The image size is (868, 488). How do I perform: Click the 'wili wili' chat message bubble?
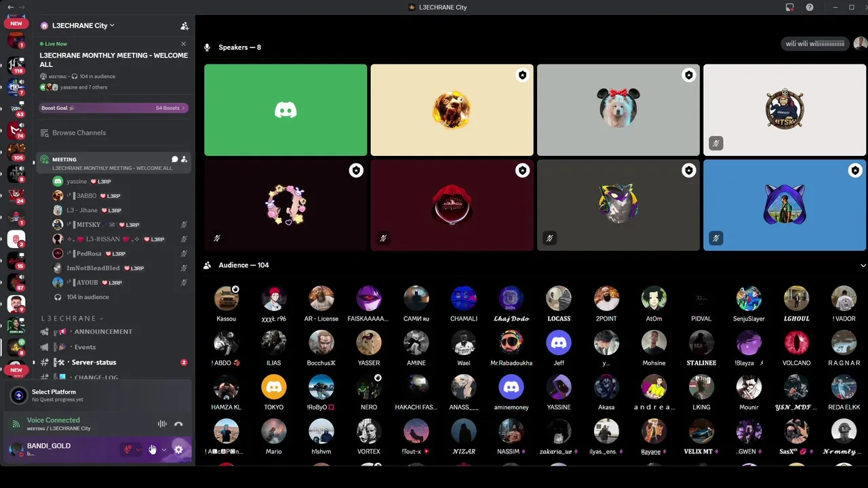(x=815, y=44)
